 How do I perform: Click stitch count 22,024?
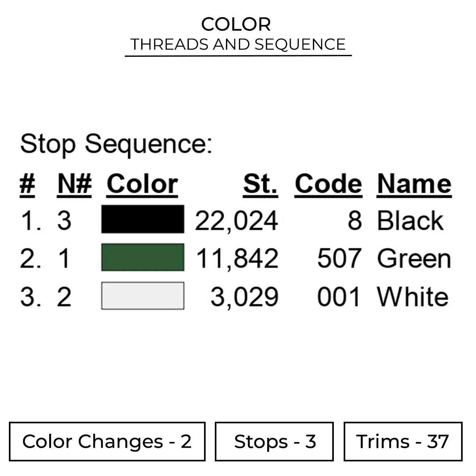[236, 221]
